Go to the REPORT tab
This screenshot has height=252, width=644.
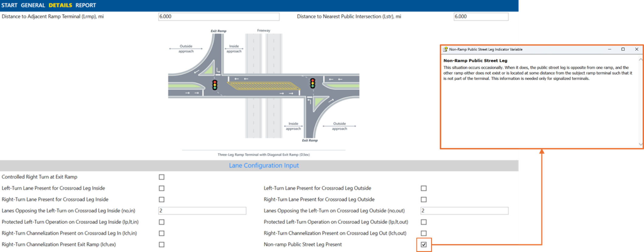pos(86,5)
